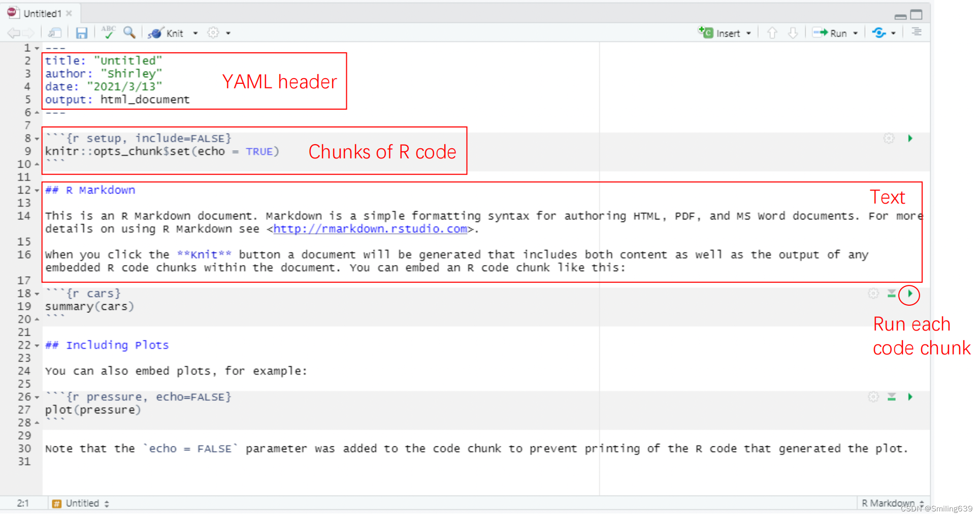The height and width of the screenshot is (518, 980).
Task: Open setup chunk options gear
Action: tap(889, 138)
